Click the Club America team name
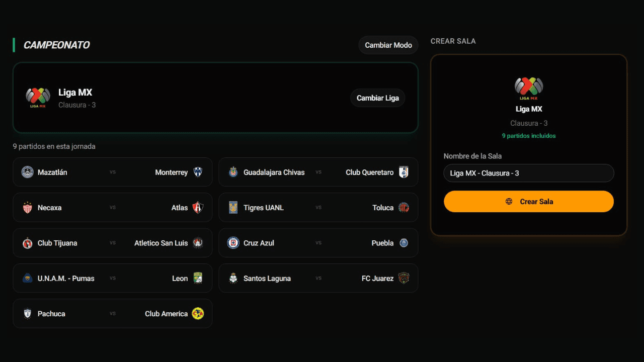 point(167,314)
